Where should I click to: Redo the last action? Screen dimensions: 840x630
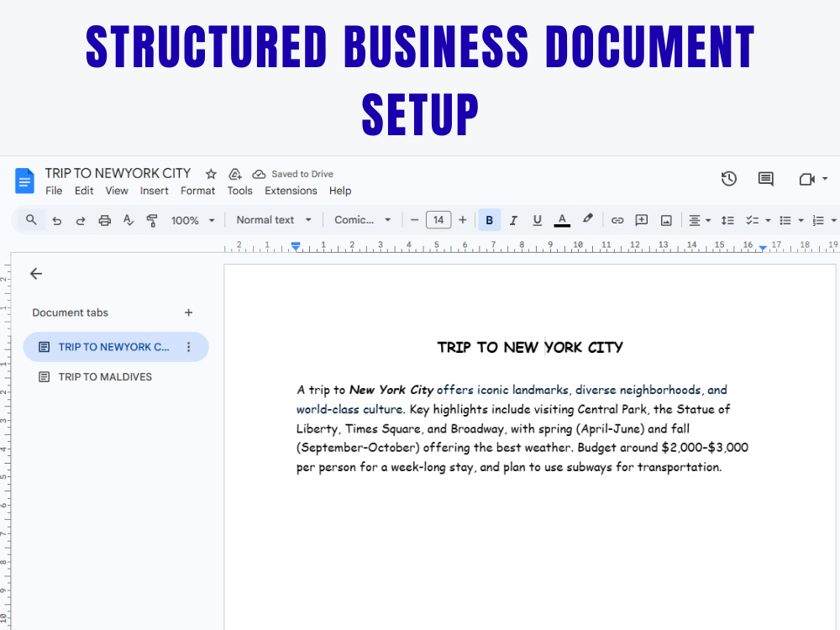click(x=81, y=221)
